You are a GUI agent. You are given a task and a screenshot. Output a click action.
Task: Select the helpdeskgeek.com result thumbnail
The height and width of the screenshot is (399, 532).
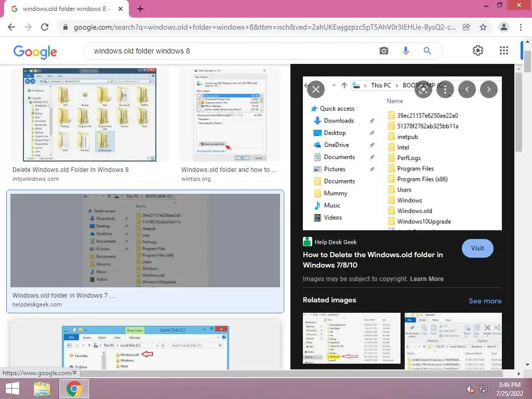145,241
